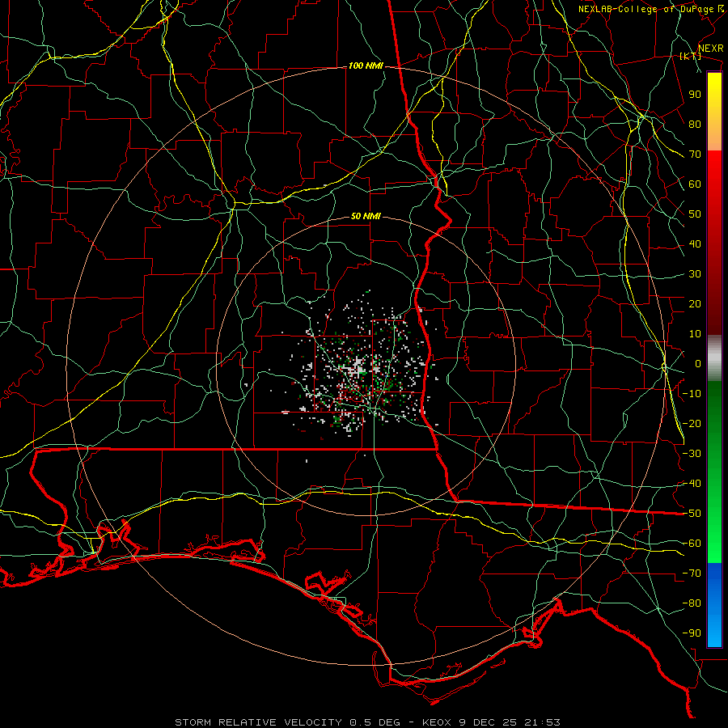Select the -60 value on the velocity scale
This screenshot has width=728, height=728.
coord(692,544)
